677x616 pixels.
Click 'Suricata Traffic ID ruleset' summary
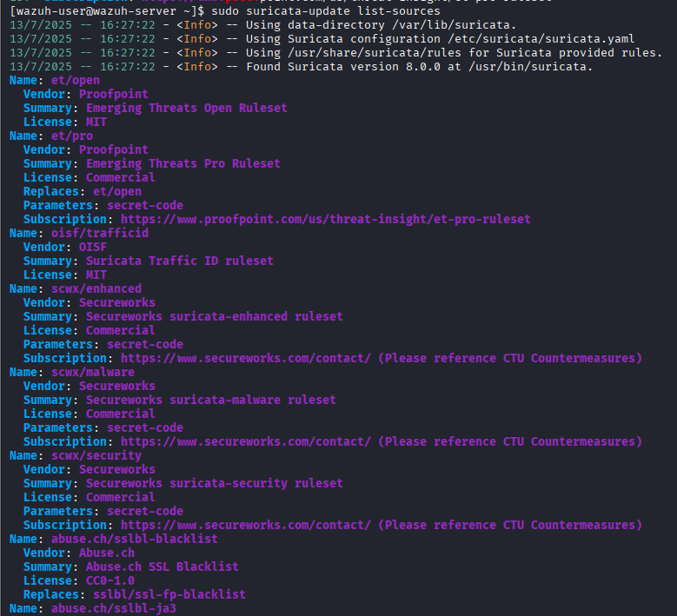pyautogui.click(x=180, y=261)
